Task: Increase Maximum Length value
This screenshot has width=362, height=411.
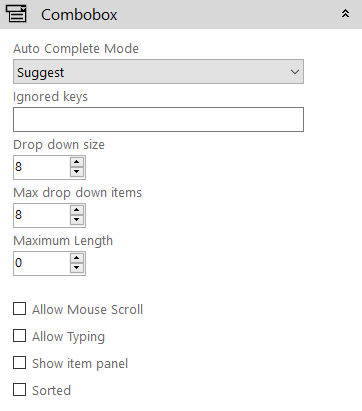Action: 77,258
